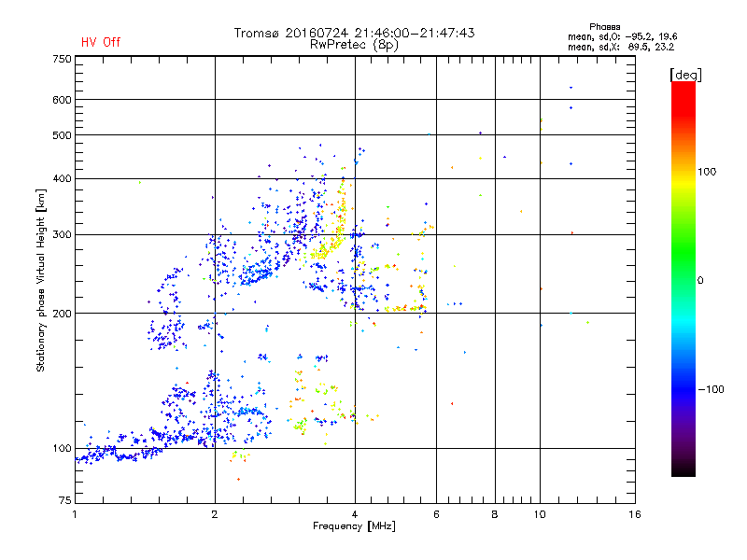
Task: Click the x-axis label '6'
Action: (436, 514)
